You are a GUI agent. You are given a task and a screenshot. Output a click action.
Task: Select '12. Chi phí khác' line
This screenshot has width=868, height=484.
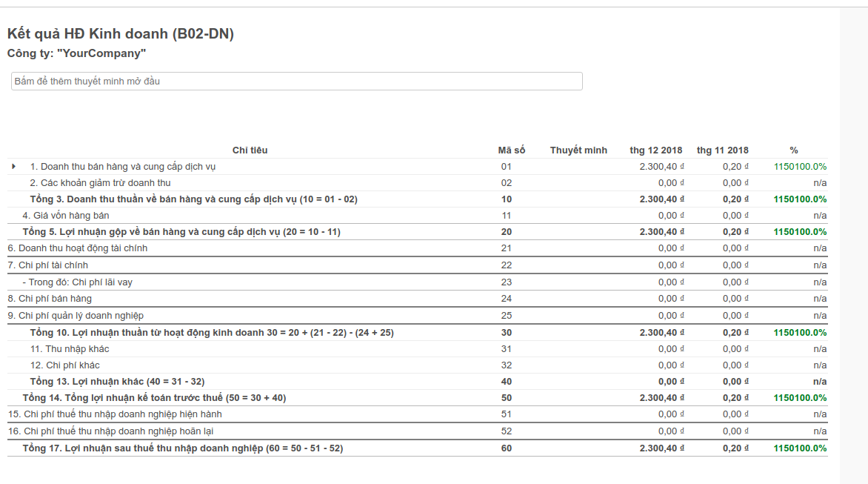(64, 365)
